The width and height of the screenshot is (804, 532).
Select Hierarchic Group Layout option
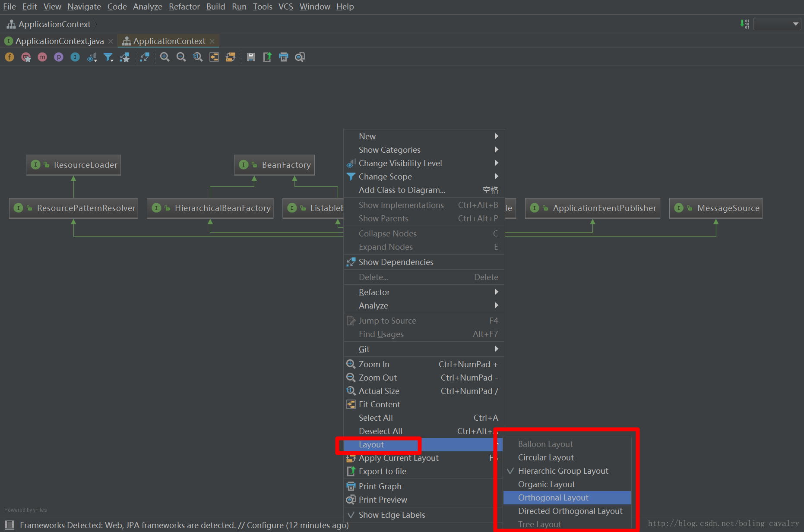click(x=567, y=471)
